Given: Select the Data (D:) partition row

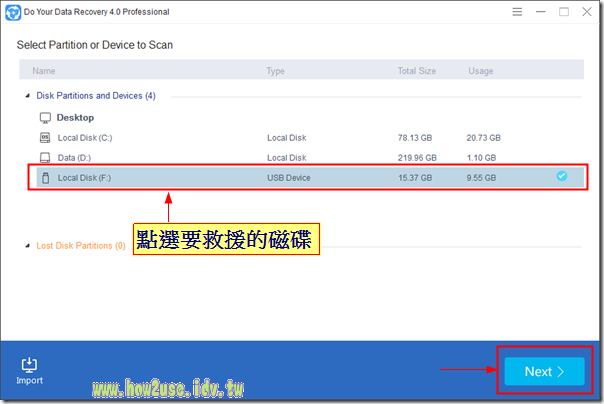Looking at the screenshot, I should pos(74,158).
